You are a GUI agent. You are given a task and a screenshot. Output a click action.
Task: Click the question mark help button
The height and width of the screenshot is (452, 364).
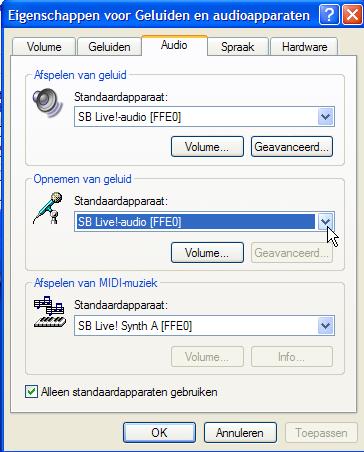[x=329, y=15]
